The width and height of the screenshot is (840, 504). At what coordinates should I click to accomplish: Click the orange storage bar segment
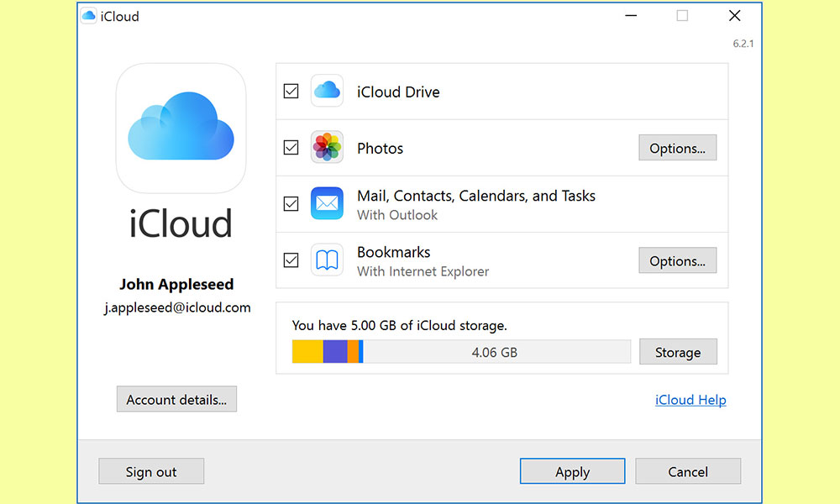(353, 351)
